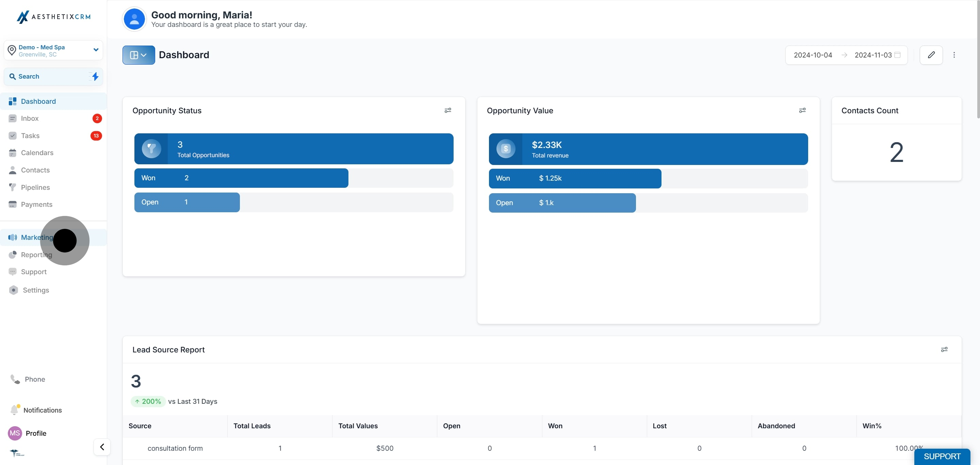Screen dimensions: 980x465
Task: Open the date range picker calendar
Action: [x=897, y=55]
